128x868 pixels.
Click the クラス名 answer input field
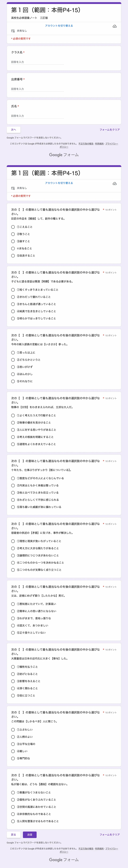[37, 62]
